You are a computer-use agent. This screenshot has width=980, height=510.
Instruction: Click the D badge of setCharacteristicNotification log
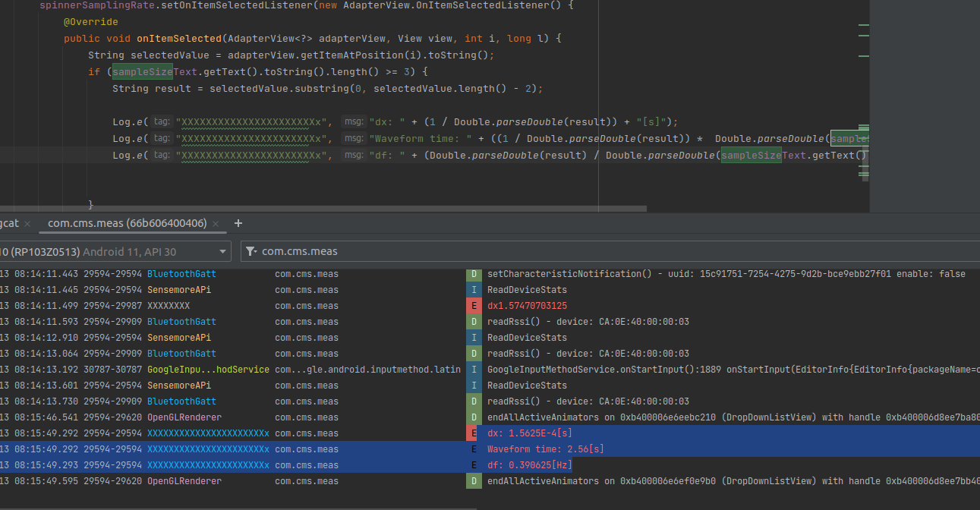[x=474, y=274]
